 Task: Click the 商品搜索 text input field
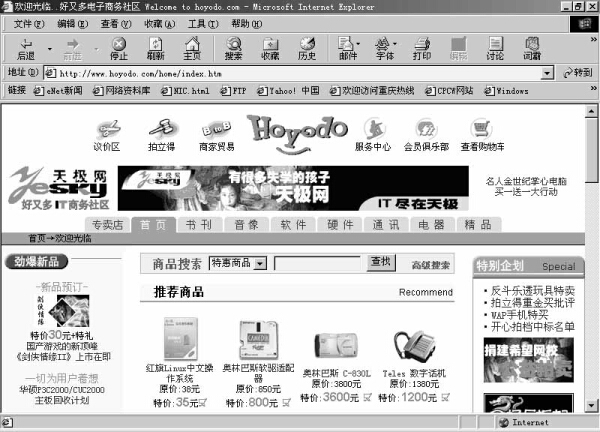(318, 264)
